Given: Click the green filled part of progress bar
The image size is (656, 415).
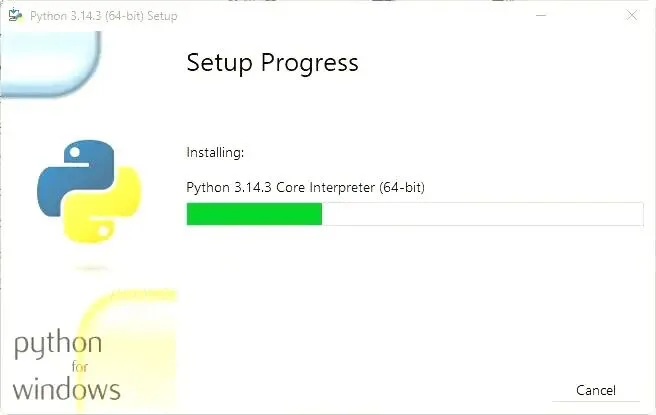Looking at the screenshot, I should [x=254, y=214].
